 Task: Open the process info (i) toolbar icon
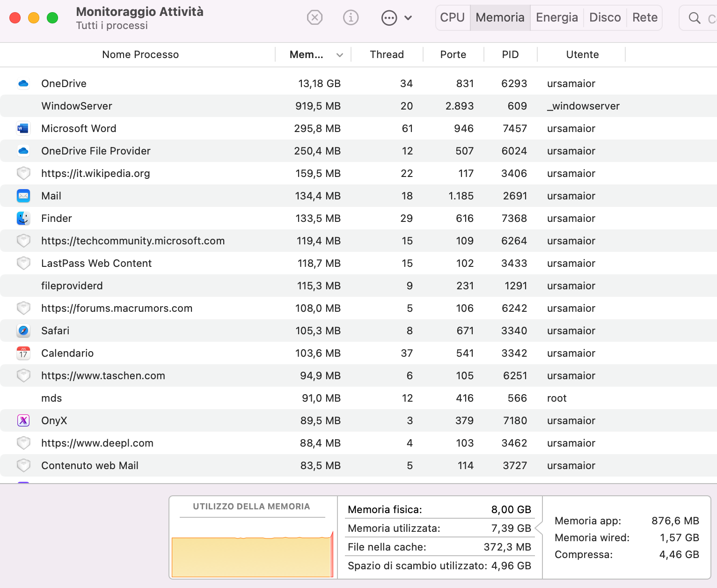[x=351, y=18]
